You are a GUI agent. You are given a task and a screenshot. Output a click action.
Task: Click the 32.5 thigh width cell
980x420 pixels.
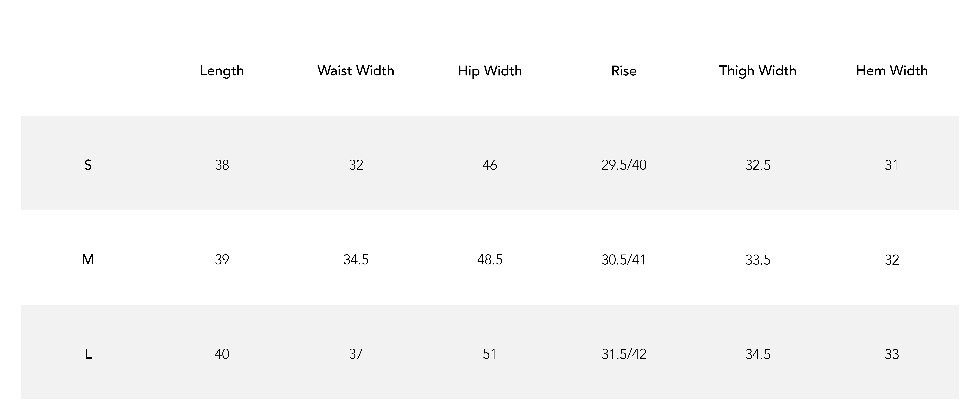(x=758, y=165)
